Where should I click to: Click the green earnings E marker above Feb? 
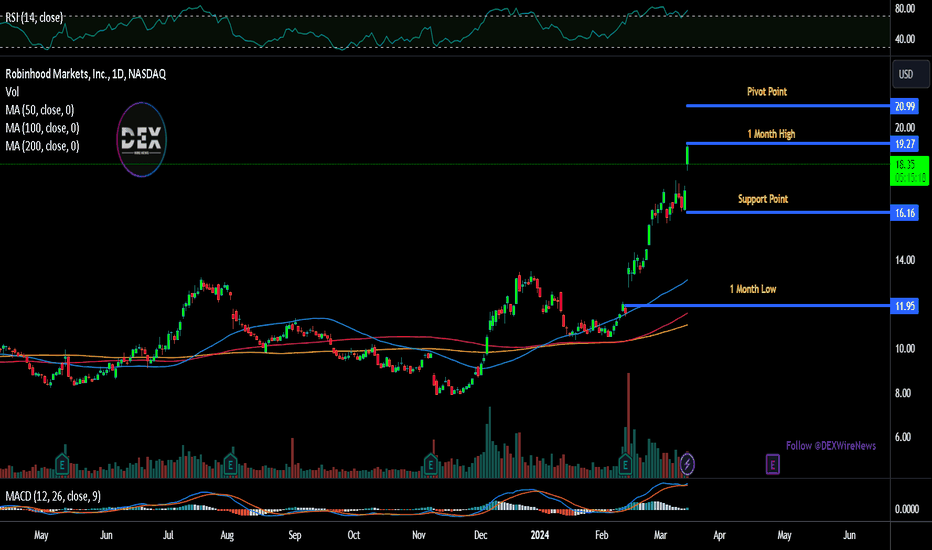tap(625, 463)
